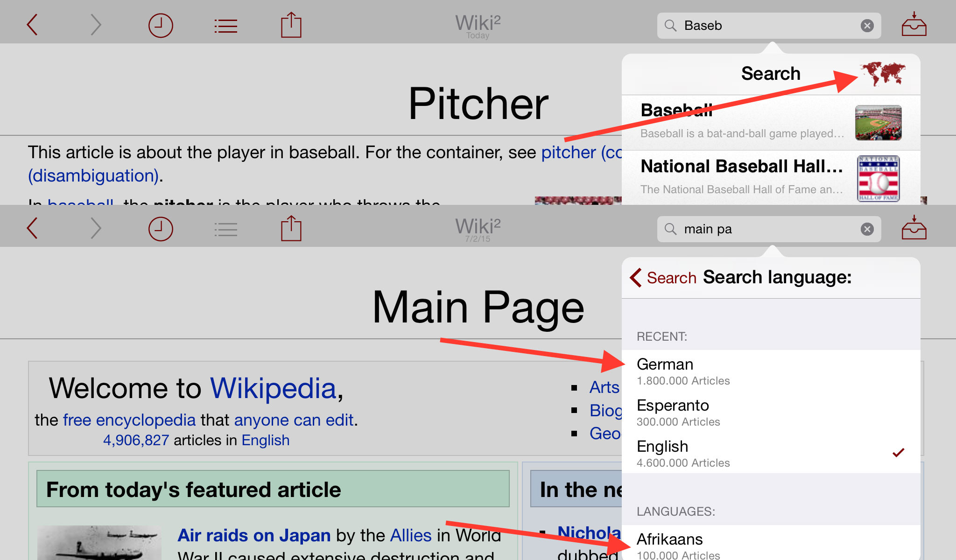Viewport: 956px width, 560px height.
Task: Tap the Share icon in the toolbar
Action: [x=290, y=25]
